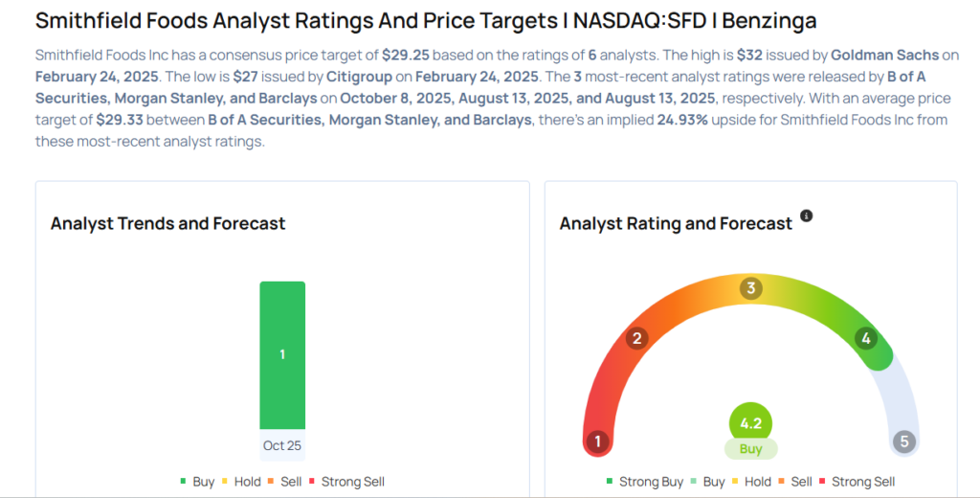Toggle Strong Buy legend in Analyst Rating gauge
The image size is (980, 498).
pyautogui.click(x=645, y=482)
